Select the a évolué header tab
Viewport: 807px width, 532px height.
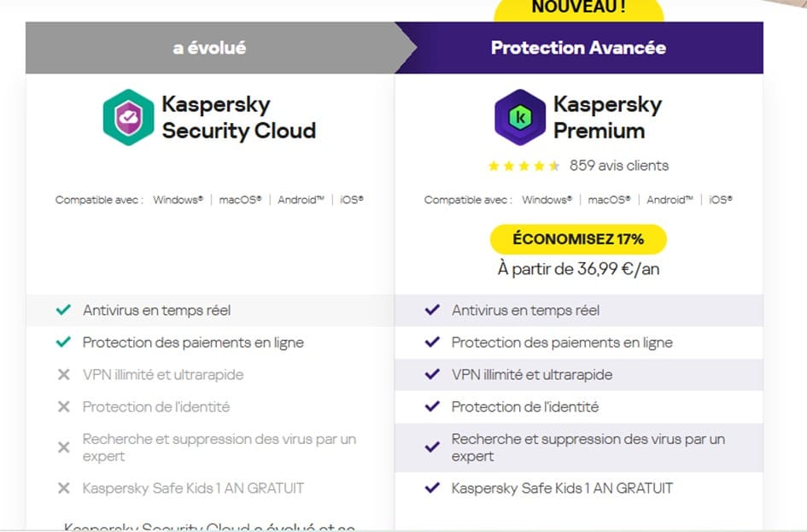pos(209,48)
